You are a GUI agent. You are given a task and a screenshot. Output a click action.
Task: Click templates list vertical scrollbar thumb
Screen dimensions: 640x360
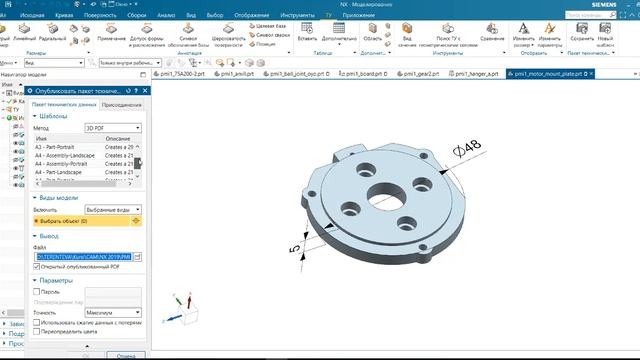click(x=138, y=163)
